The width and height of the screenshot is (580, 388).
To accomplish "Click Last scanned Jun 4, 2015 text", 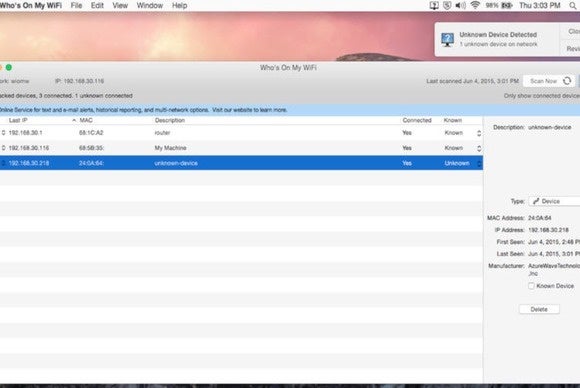I will point(472,81).
